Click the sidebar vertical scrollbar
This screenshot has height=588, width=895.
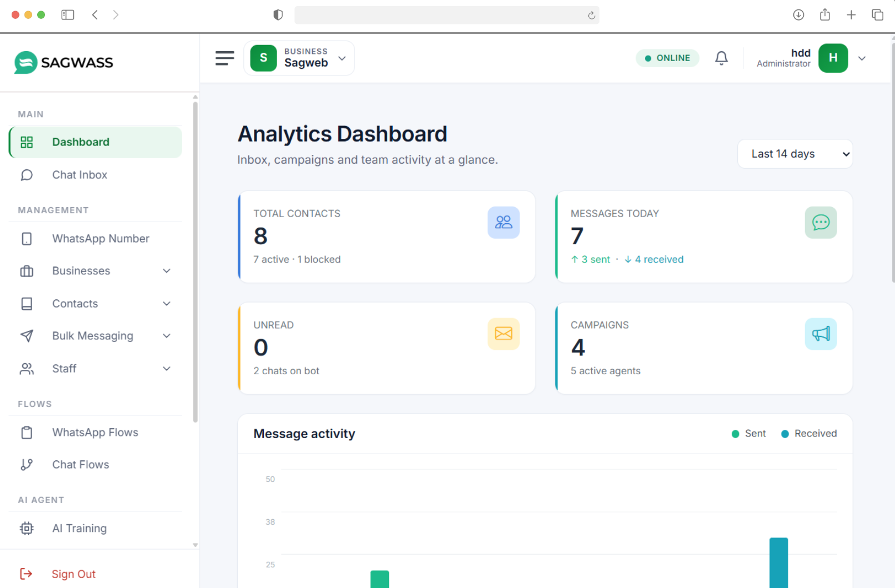point(195,261)
